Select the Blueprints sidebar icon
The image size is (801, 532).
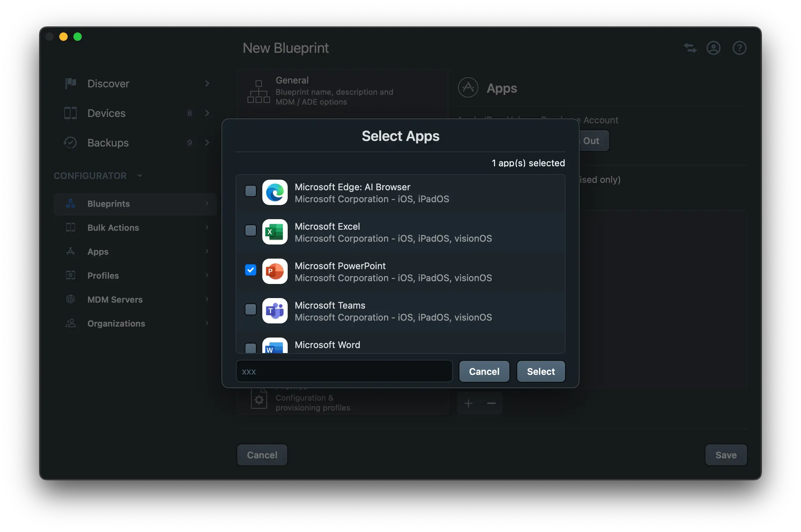pos(70,204)
